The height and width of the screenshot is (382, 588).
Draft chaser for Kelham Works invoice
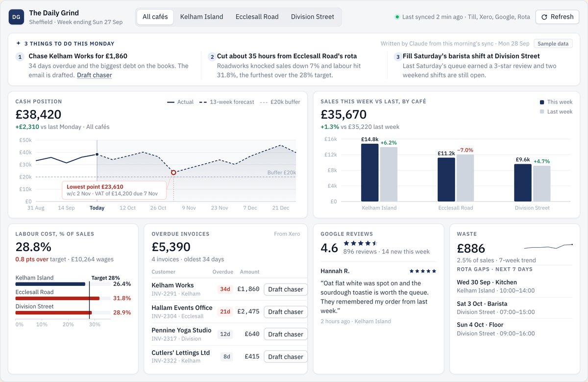(286, 289)
